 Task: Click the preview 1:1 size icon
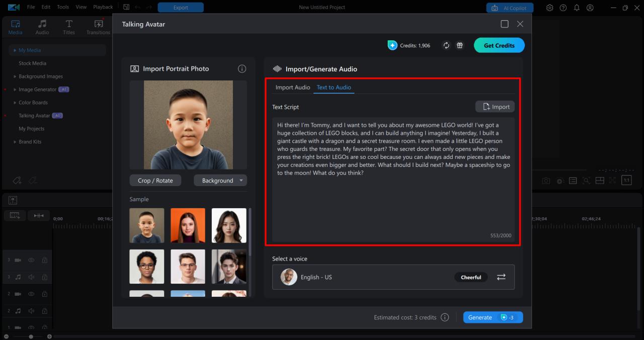tap(626, 181)
